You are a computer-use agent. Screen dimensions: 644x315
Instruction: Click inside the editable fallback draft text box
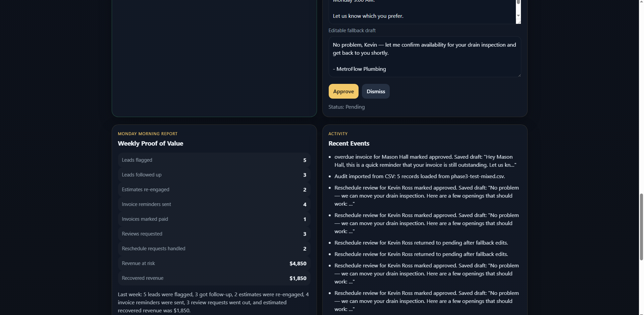[x=424, y=57]
